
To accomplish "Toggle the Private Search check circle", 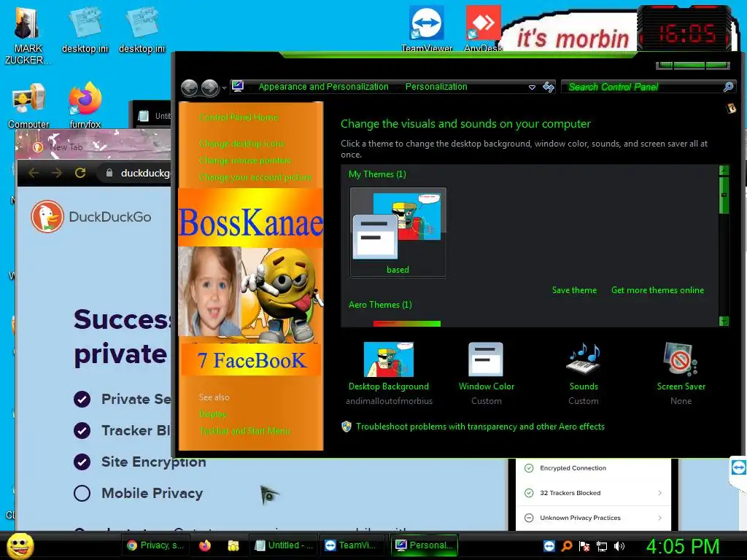I will point(82,399).
